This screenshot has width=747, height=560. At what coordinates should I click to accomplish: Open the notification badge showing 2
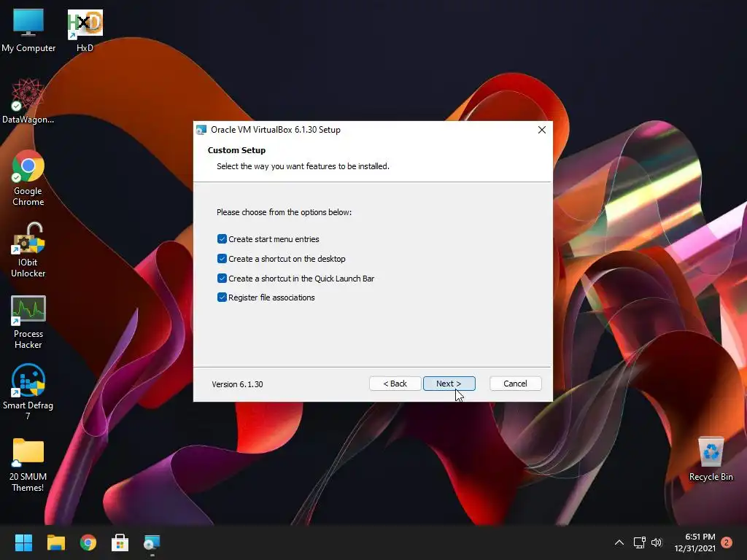[x=727, y=542]
